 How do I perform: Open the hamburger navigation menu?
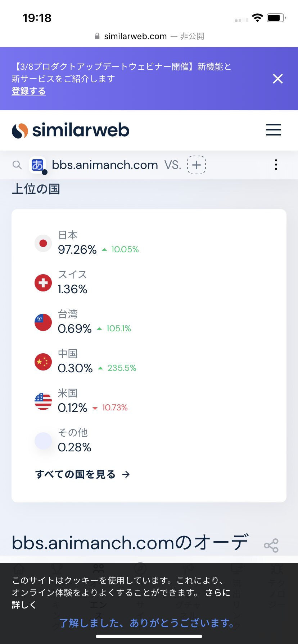(x=273, y=130)
